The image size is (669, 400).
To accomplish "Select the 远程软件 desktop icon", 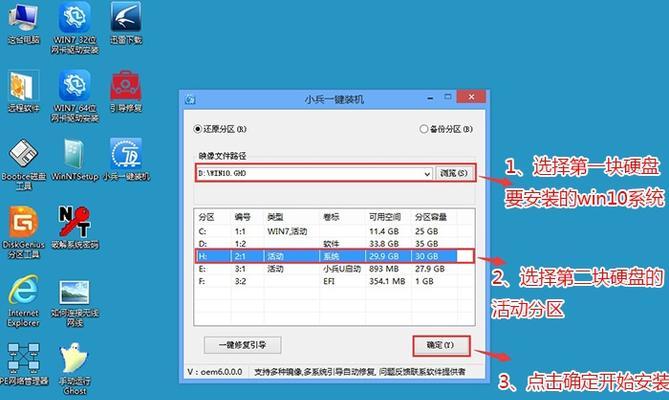I will click(23, 91).
